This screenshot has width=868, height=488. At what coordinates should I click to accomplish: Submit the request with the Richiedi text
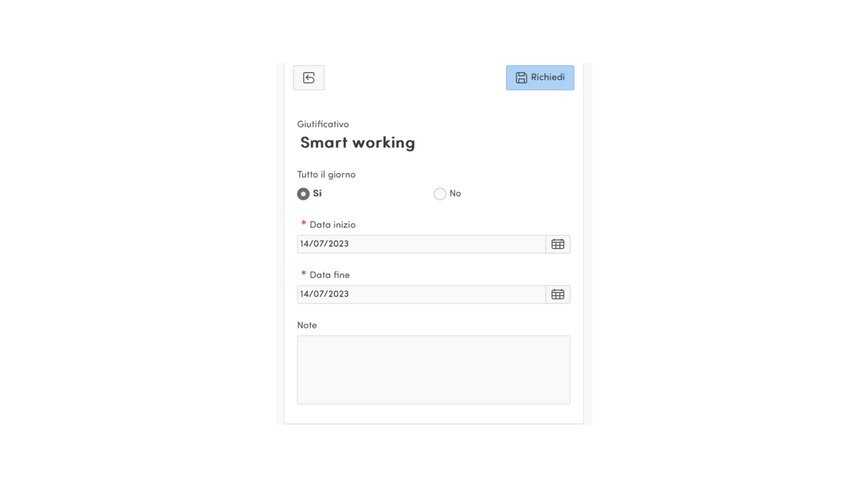547,77
